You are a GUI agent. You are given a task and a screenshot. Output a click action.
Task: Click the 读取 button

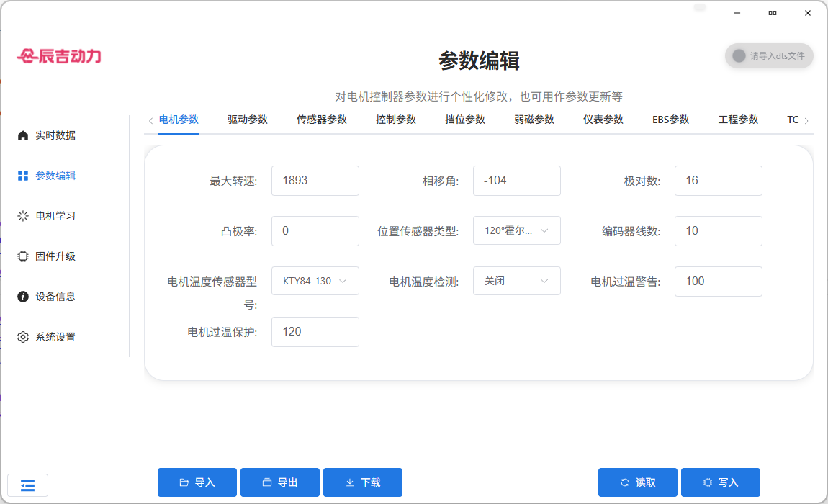pyautogui.click(x=637, y=482)
